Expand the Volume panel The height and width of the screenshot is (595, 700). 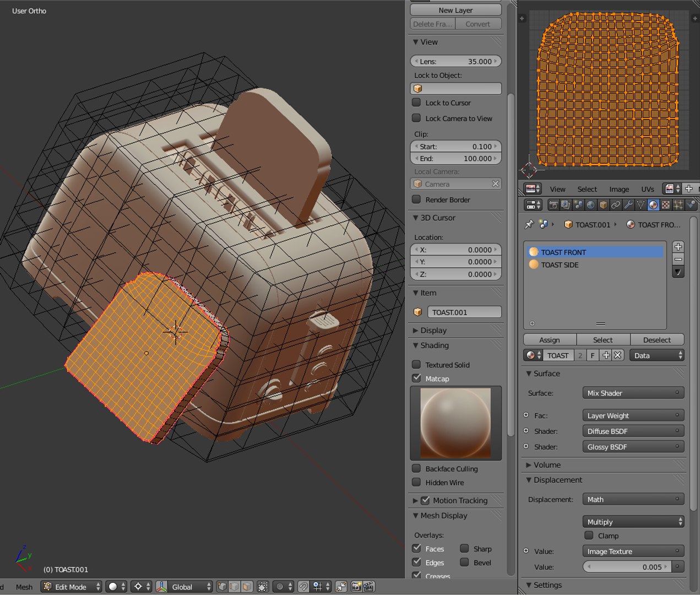[x=529, y=464]
